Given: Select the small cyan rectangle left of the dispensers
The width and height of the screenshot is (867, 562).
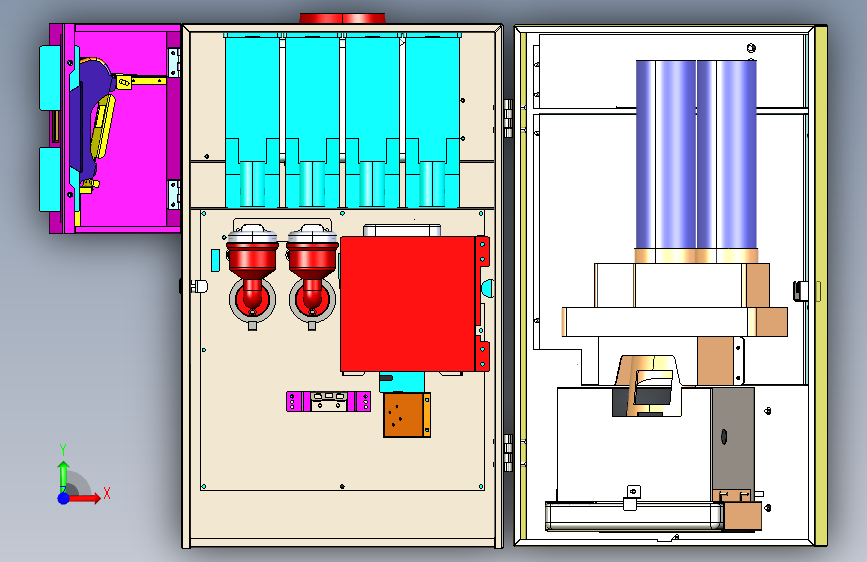Looking at the screenshot, I should click(216, 260).
